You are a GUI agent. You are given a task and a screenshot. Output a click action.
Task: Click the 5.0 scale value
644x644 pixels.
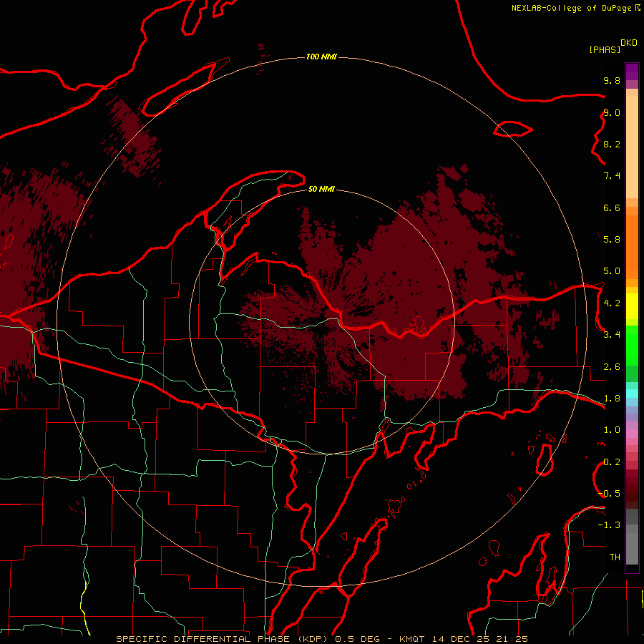coord(612,271)
